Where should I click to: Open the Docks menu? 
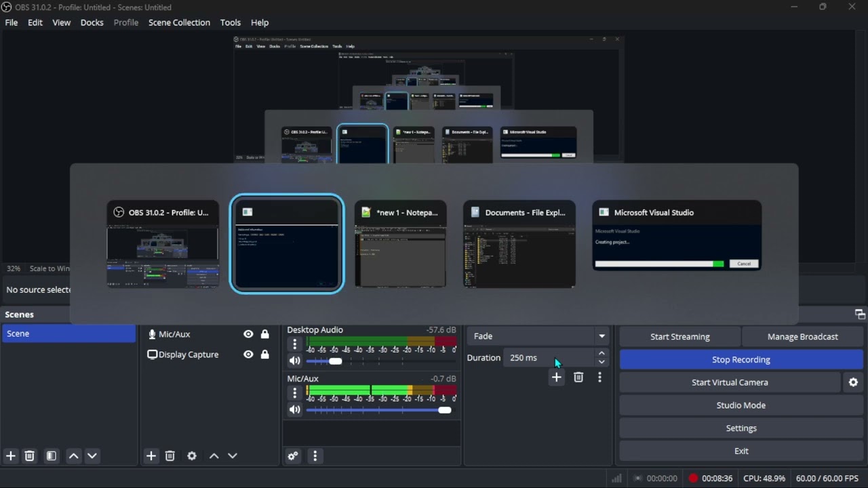tap(92, 22)
